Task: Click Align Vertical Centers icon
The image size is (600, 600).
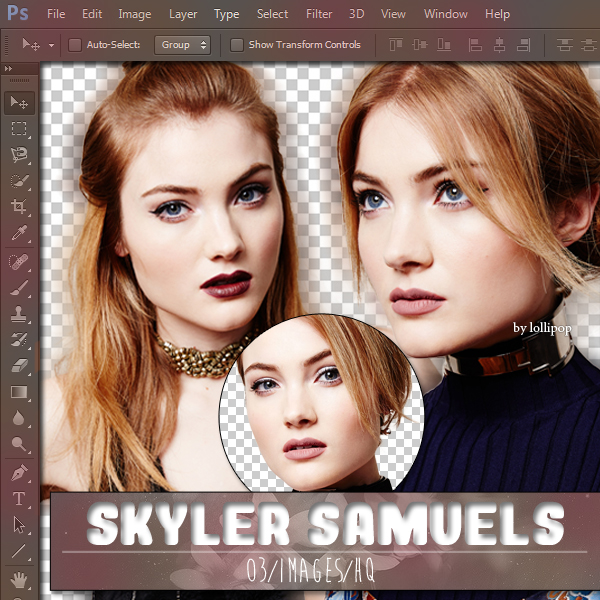Action: tap(419, 45)
